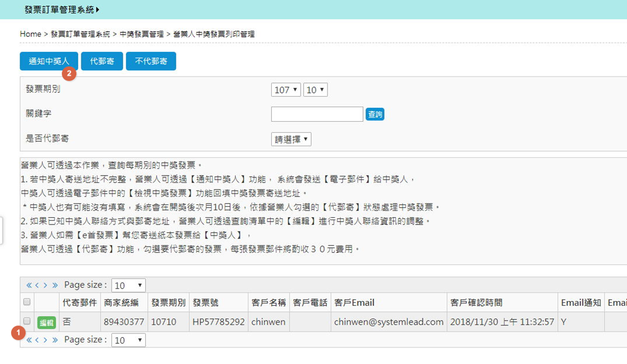The image size is (627, 364).
Task: Go to previous page in top pager
Action: (x=37, y=285)
